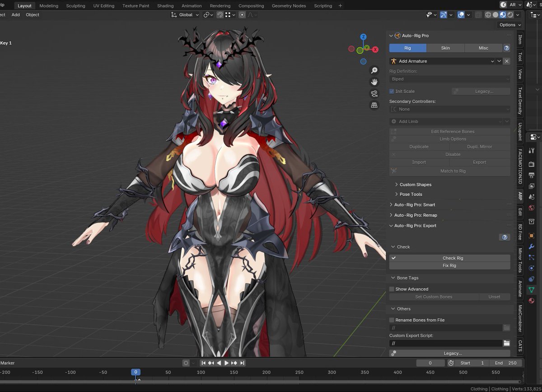542x392 pixels.
Task: Browse folder for Custom Export Script
Action: 507,343
